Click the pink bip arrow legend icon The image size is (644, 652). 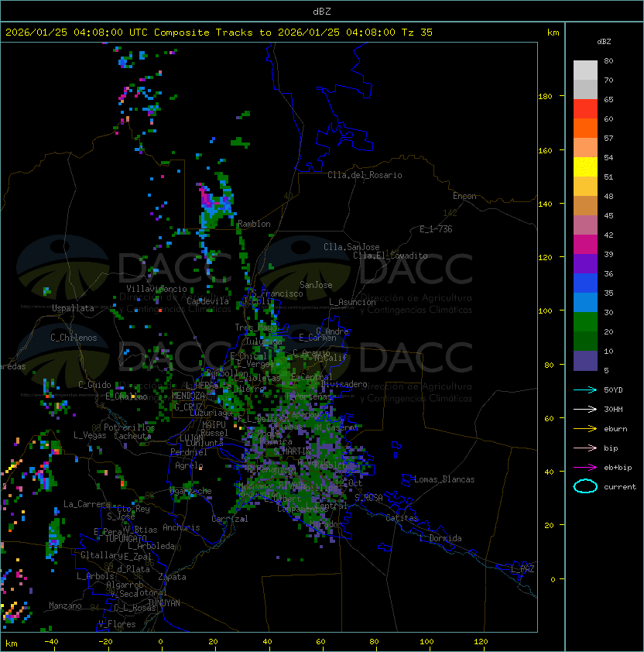tap(585, 448)
